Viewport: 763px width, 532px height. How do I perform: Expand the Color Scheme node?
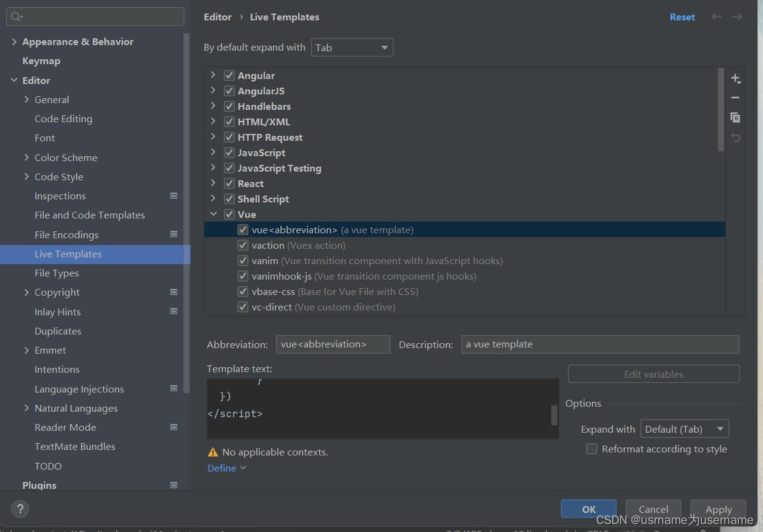pyautogui.click(x=27, y=157)
